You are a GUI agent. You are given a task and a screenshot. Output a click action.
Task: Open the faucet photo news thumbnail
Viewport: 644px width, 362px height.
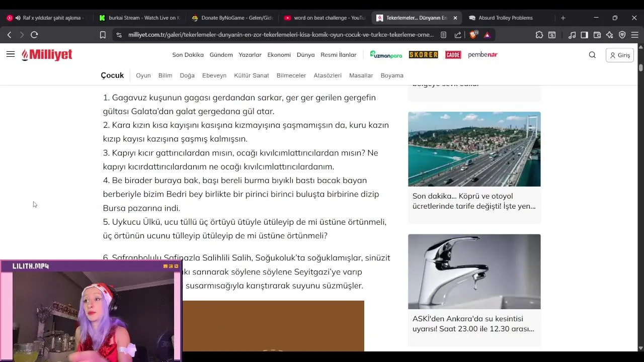474,271
